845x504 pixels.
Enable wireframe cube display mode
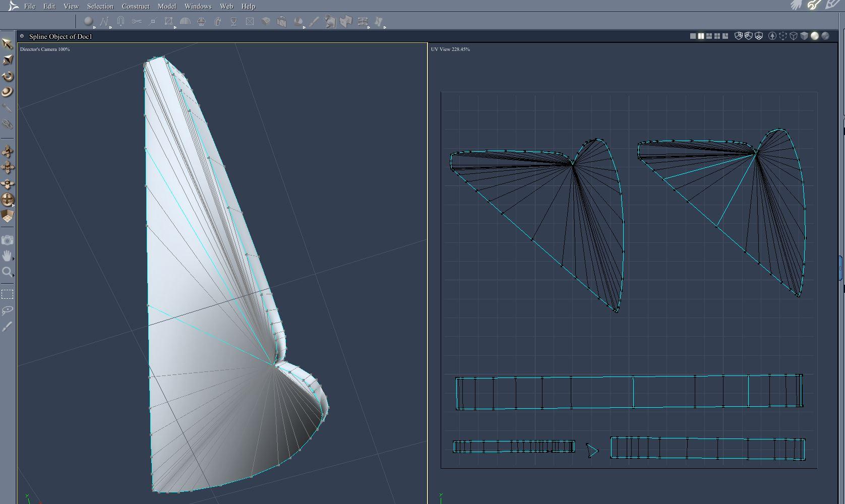pos(794,36)
